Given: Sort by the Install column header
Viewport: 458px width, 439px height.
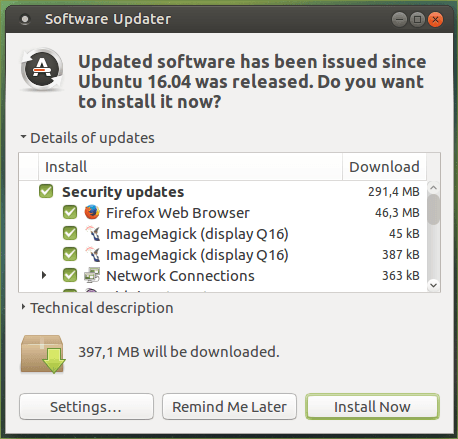Looking at the screenshot, I should [x=190, y=167].
